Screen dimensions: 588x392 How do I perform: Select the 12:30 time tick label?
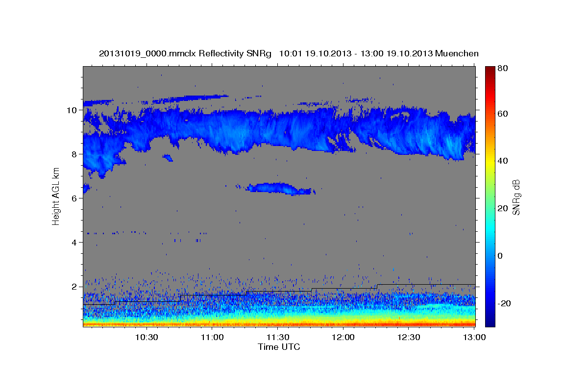pyautogui.click(x=409, y=337)
